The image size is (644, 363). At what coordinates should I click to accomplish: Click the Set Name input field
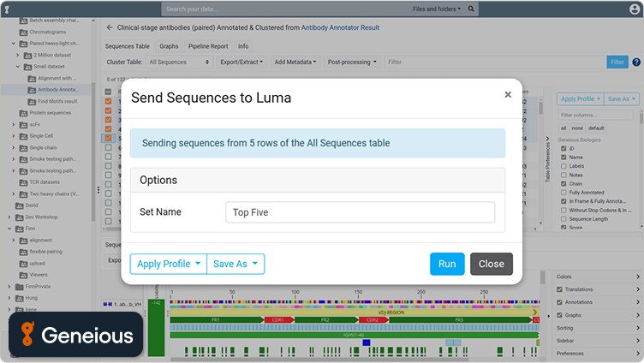360,212
